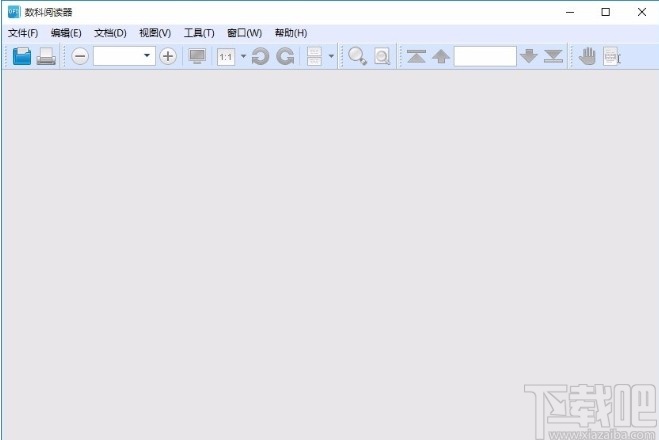659x440 pixels.
Task: Open the zoom percentage combo box
Action: tap(124, 56)
